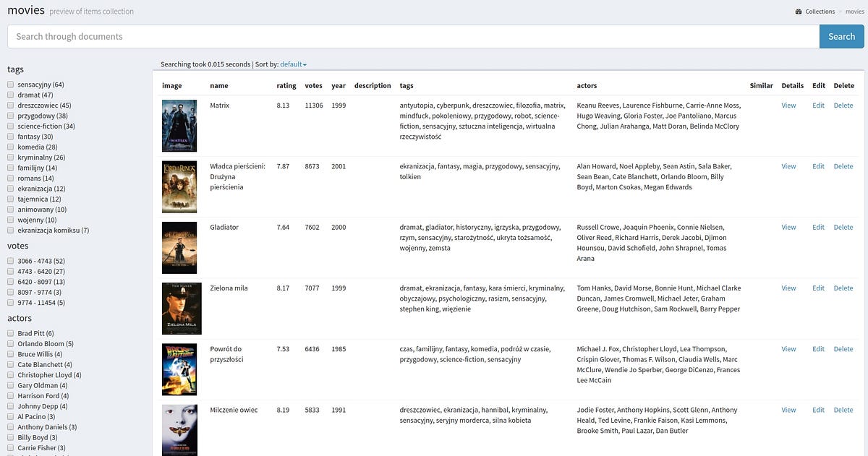Click the search documents input field
Screen dimensions: 868x456
(412, 36)
